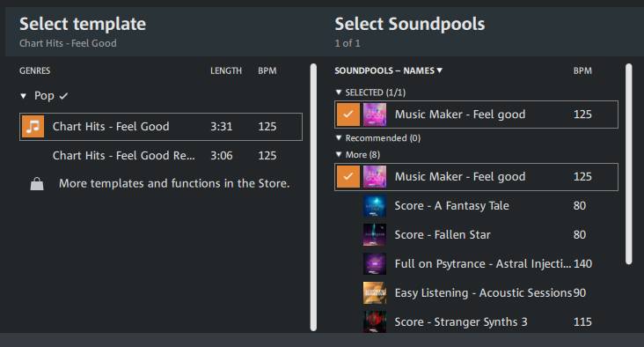This screenshot has height=347, width=644.
Task: Click the Full on Psytrance cover thumbnail
Action: 375,263
